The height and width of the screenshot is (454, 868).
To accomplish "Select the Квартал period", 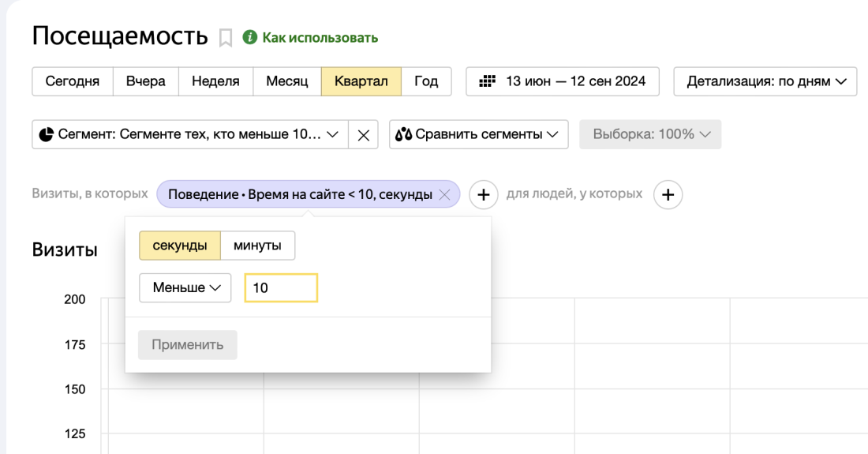I will pyautogui.click(x=361, y=81).
